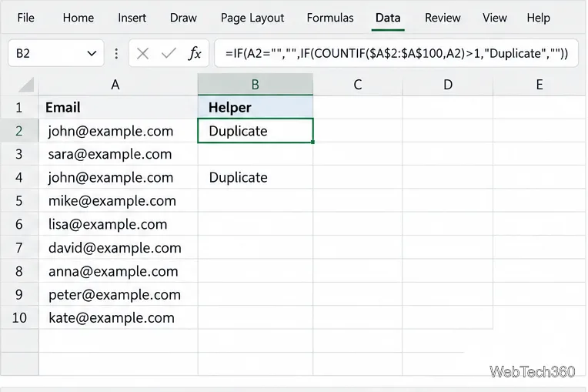The image size is (588, 392).
Task: Select the peter@example.com cell
Action: [x=118, y=294]
